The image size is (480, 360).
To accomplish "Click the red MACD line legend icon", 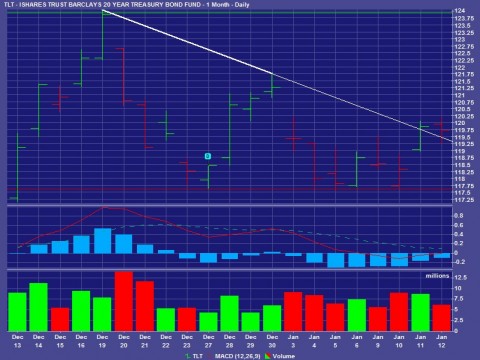I will [210, 356].
